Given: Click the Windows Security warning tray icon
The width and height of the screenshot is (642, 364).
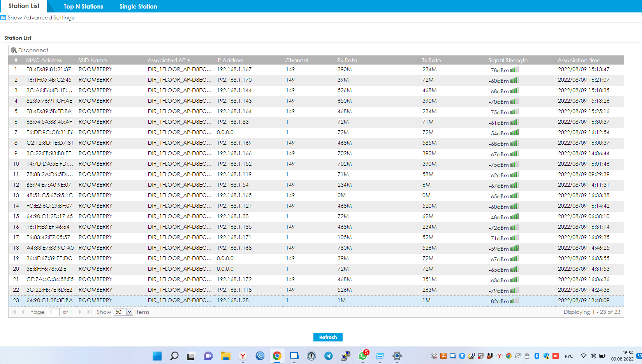Looking at the screenshot, I should pos(546,356).
